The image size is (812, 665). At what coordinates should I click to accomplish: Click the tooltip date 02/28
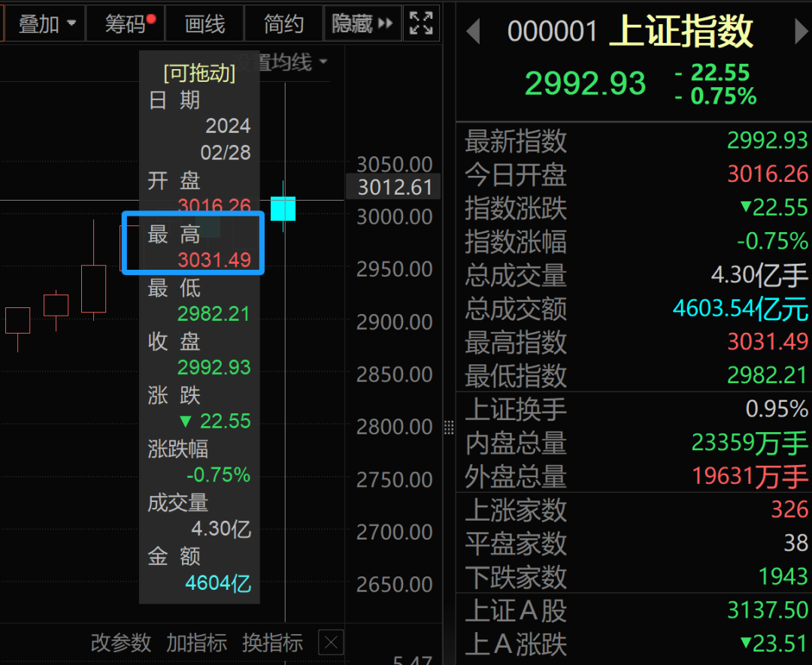pos(226,153)
